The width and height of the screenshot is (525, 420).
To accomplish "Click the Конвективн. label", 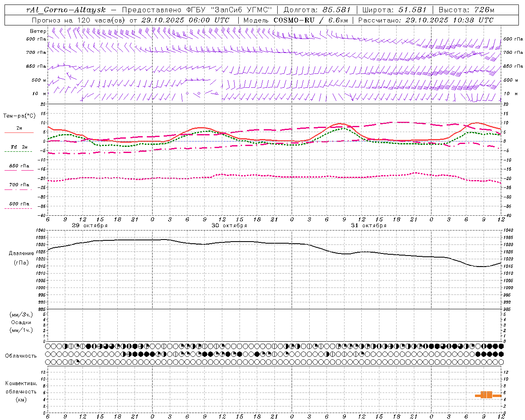I will tap(21, 383).
